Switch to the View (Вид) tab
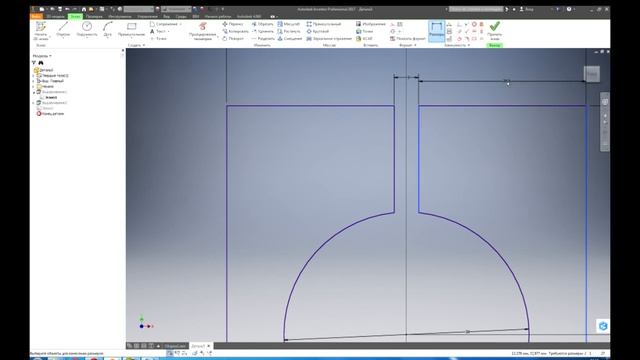The height and width of the screenshot is (360, 640). coord(166,16)
